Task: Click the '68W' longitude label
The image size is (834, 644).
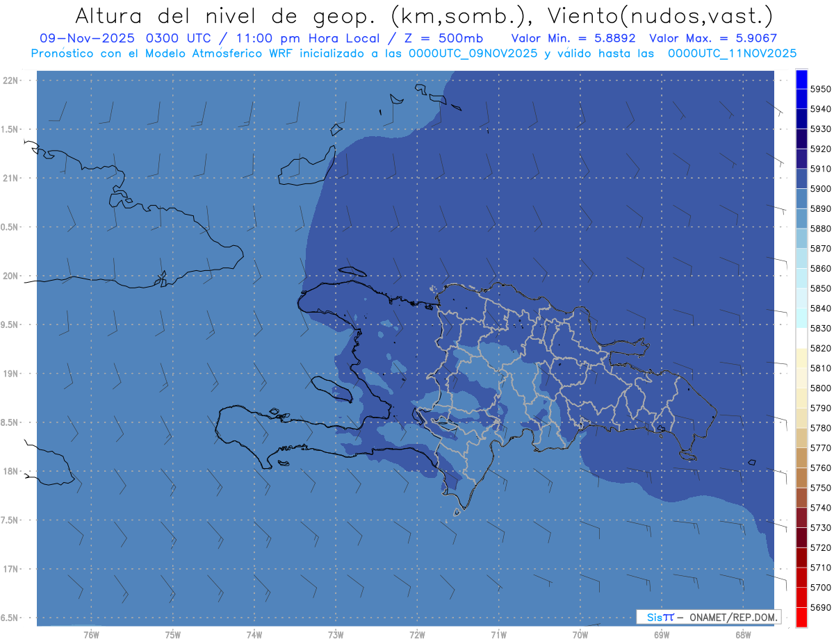Action: click(x=743, y=636)
